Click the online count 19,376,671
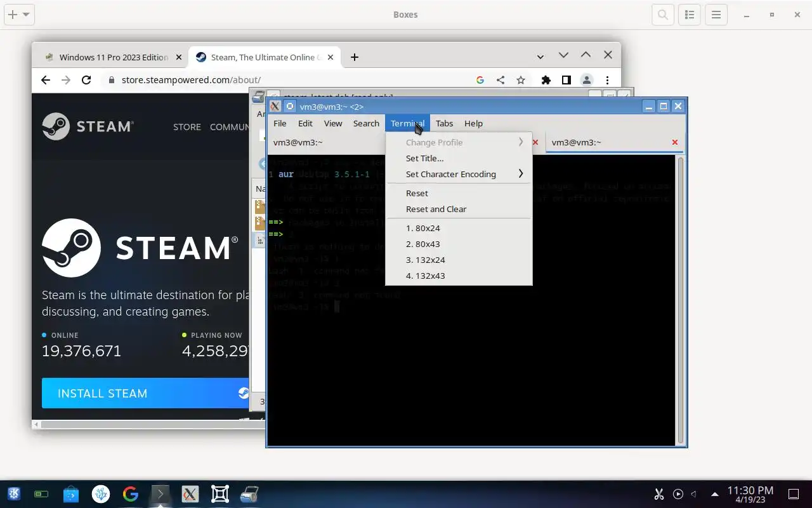The height and width of the screenshot is (508, 812). [x=81, y=351]
